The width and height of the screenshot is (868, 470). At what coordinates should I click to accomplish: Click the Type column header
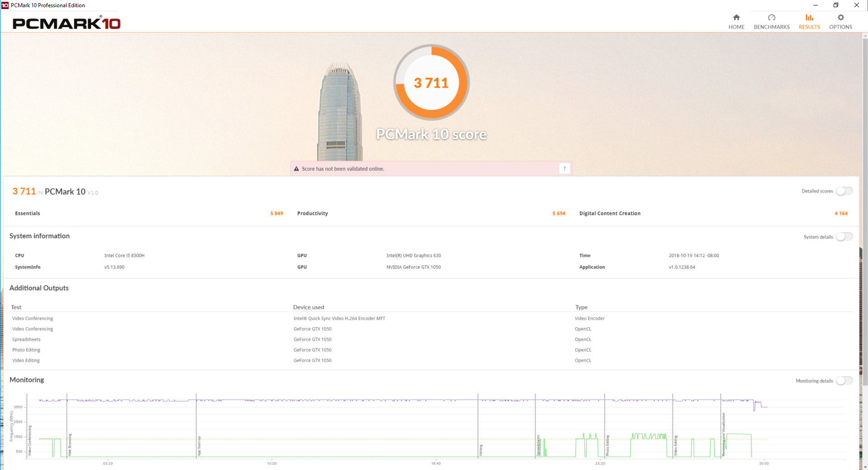tap(581, 307)
